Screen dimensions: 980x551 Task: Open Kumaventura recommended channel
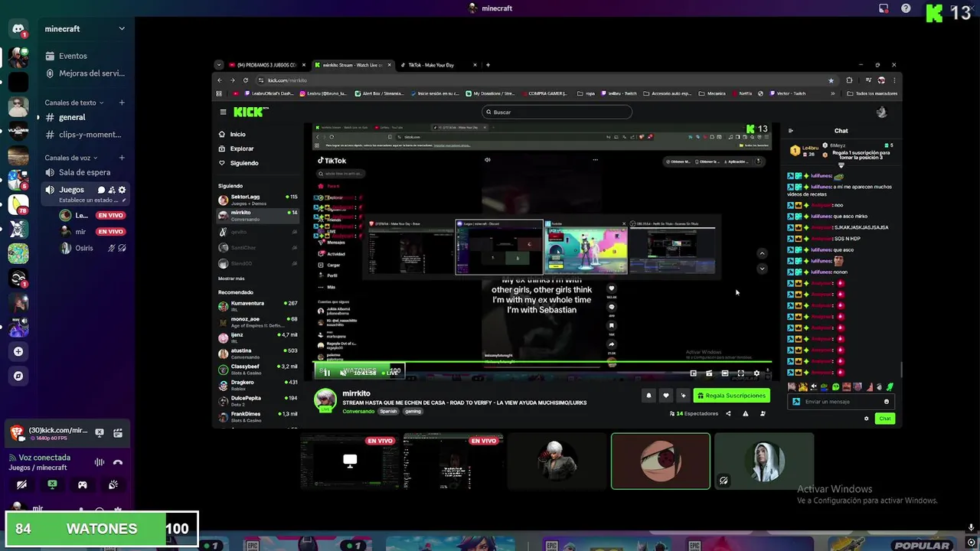pyautogui.click(x=258, y=305)
